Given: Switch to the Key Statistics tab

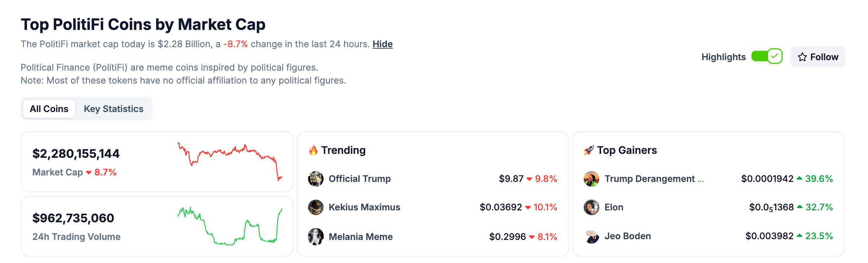Looking at the screenshot, I should 114,109.
